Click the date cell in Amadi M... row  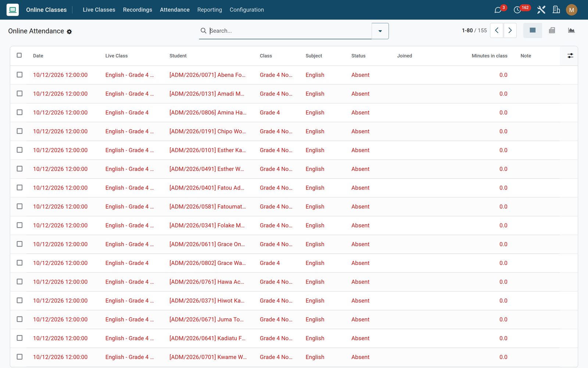coord(60,93)
